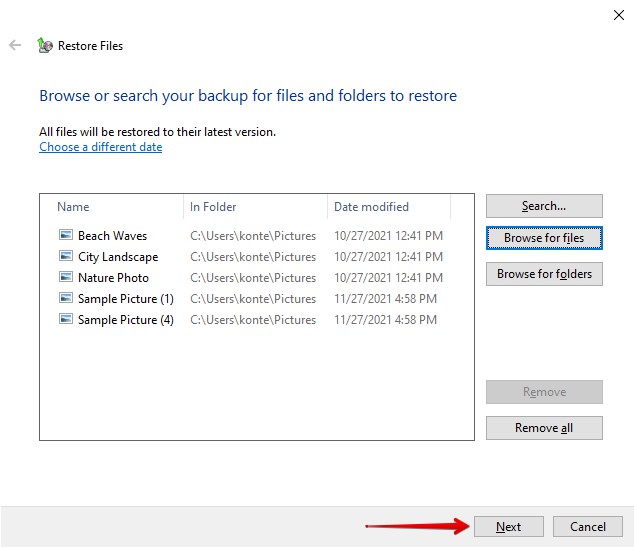
Task: Click the modified date of Nature Photo
Action: 389,278
